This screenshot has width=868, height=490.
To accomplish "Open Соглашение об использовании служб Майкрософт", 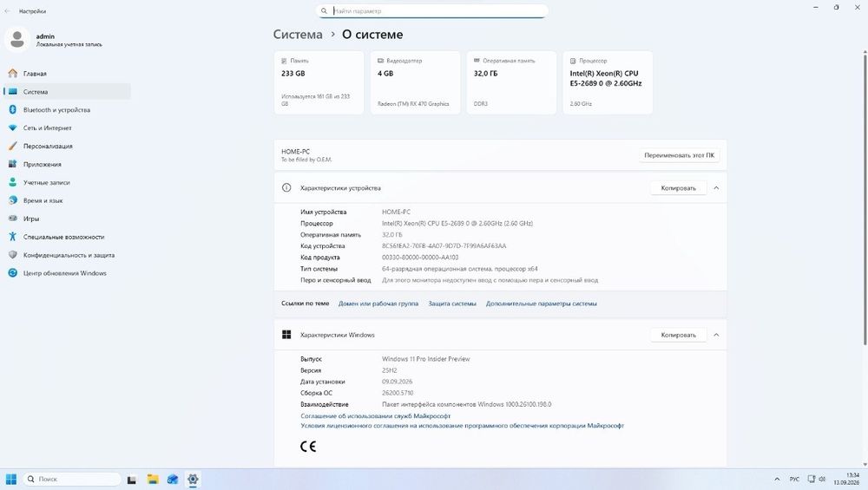I will pyautogui.click(x=376, y=416).
